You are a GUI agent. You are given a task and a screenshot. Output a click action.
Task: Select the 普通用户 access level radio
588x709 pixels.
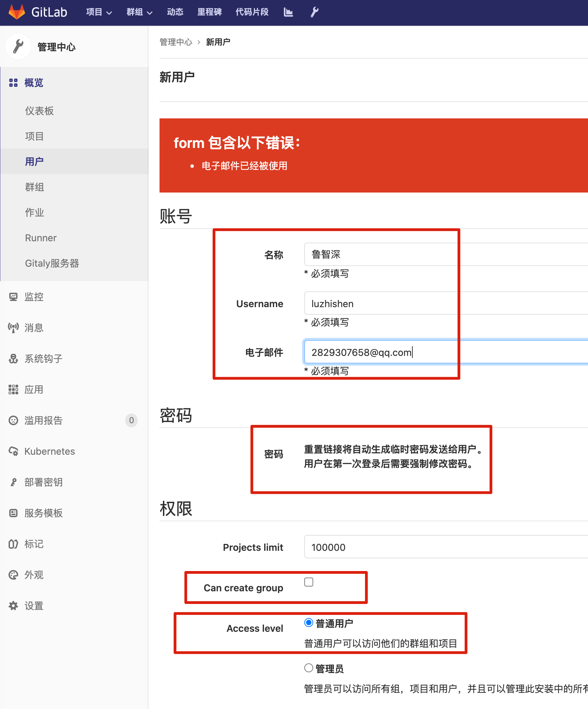[309, 623]
